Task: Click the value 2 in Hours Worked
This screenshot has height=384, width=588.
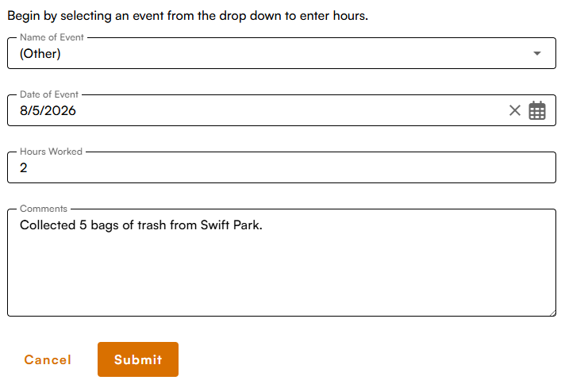Action: tap(23, 167)
